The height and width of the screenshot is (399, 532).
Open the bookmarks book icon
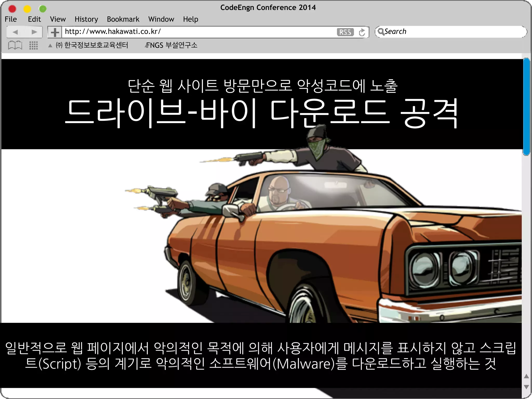coord(15,45)
